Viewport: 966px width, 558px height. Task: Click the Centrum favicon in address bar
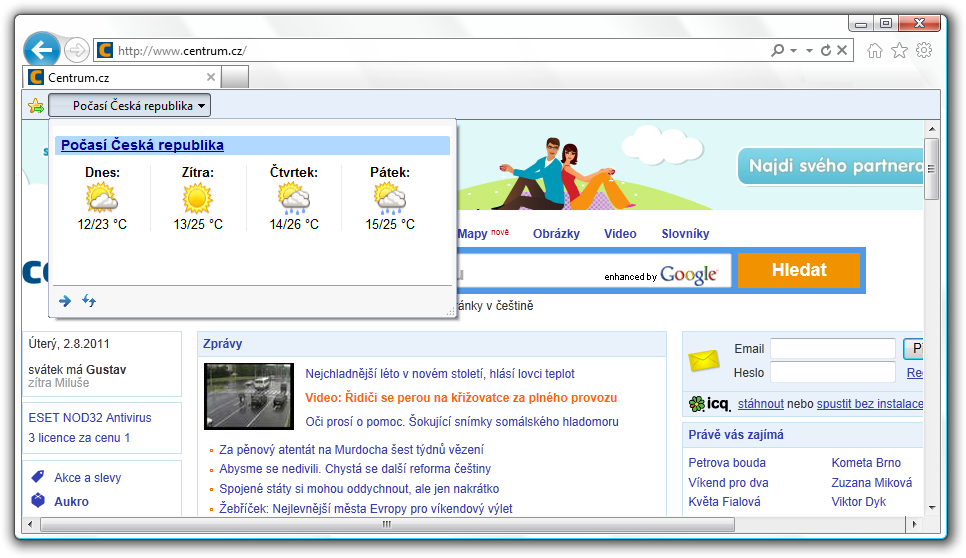click(x=105, y=50)
